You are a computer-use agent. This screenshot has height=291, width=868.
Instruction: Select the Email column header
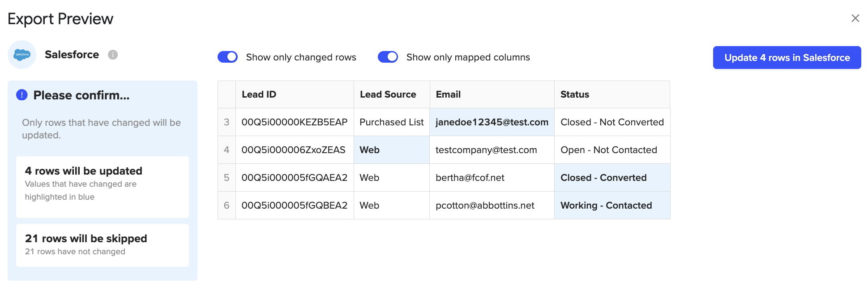[492, 94]
